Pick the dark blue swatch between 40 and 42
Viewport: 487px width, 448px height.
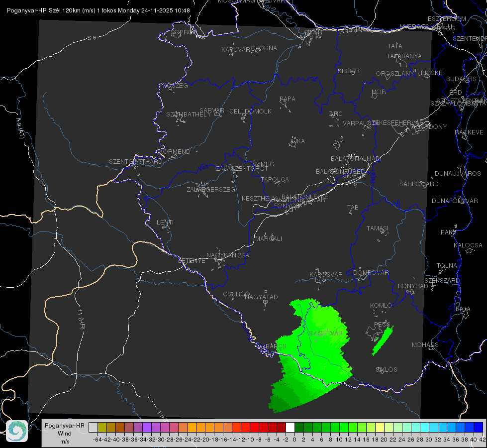(x=479, y=427)
